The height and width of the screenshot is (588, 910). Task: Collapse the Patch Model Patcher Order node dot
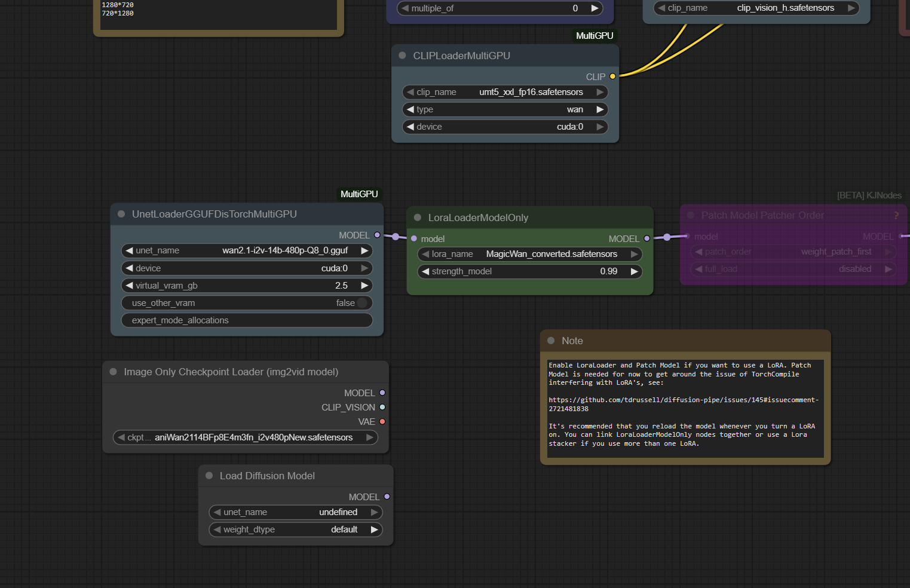click(691, 215)
